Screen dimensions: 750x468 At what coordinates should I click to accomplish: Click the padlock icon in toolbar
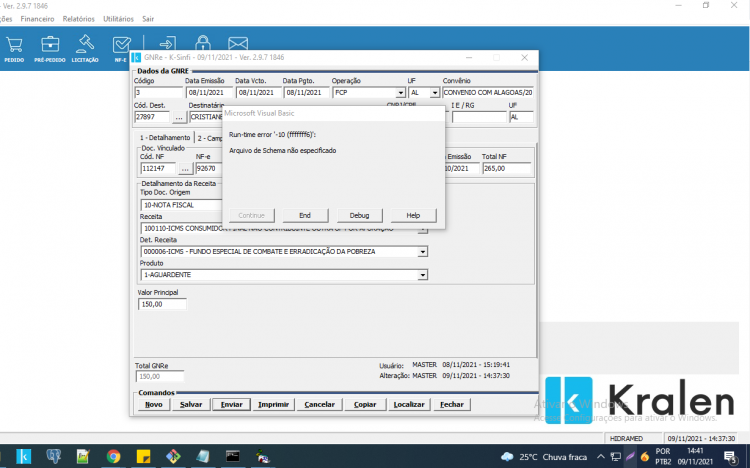coord(203,43)
